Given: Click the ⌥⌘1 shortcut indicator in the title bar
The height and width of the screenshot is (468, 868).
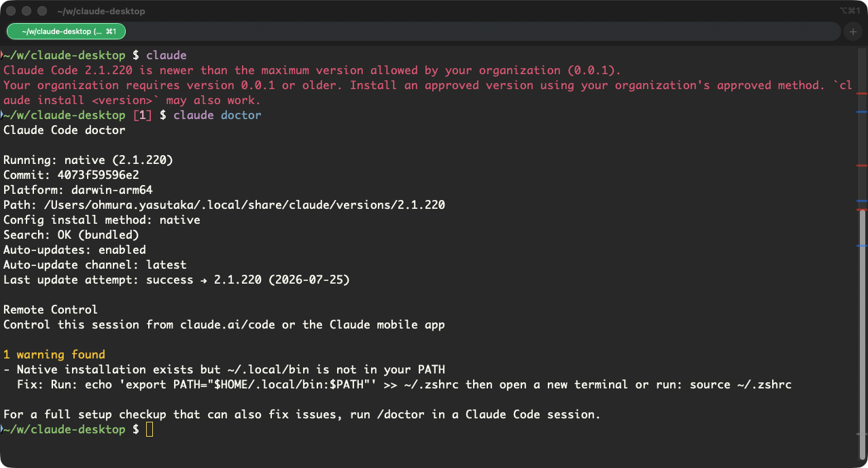Looking at the screenshot, I should 850,11.
